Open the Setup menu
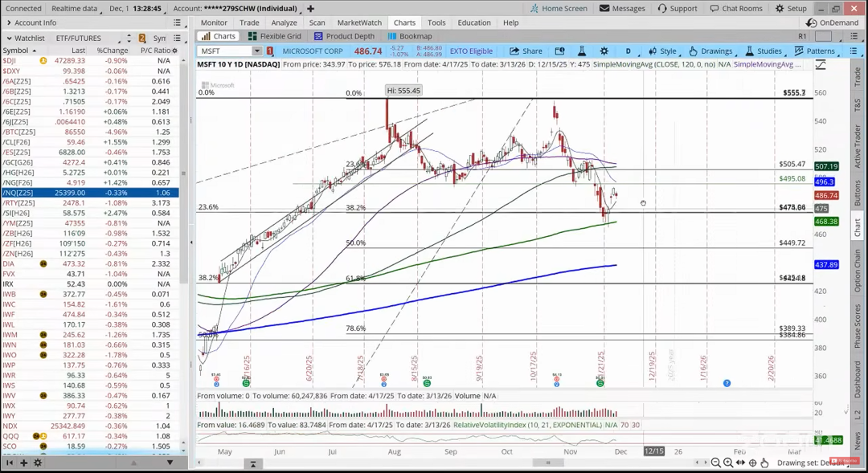The height and width of the screenshot is (473, 868). point(791,8)
